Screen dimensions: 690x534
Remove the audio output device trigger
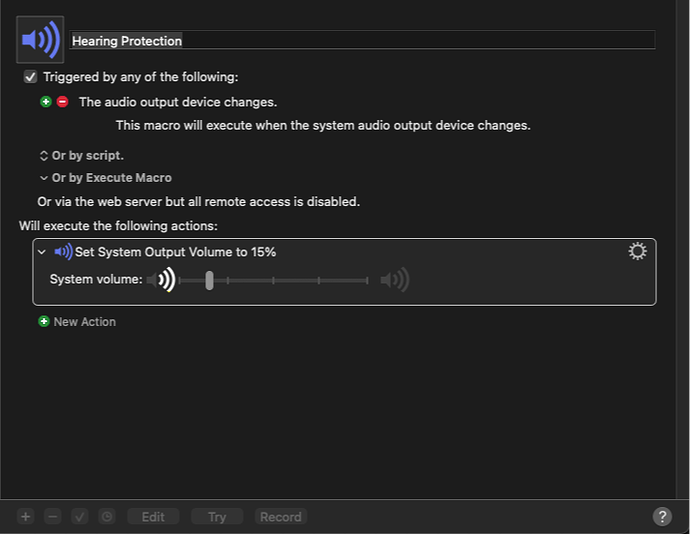62,102
